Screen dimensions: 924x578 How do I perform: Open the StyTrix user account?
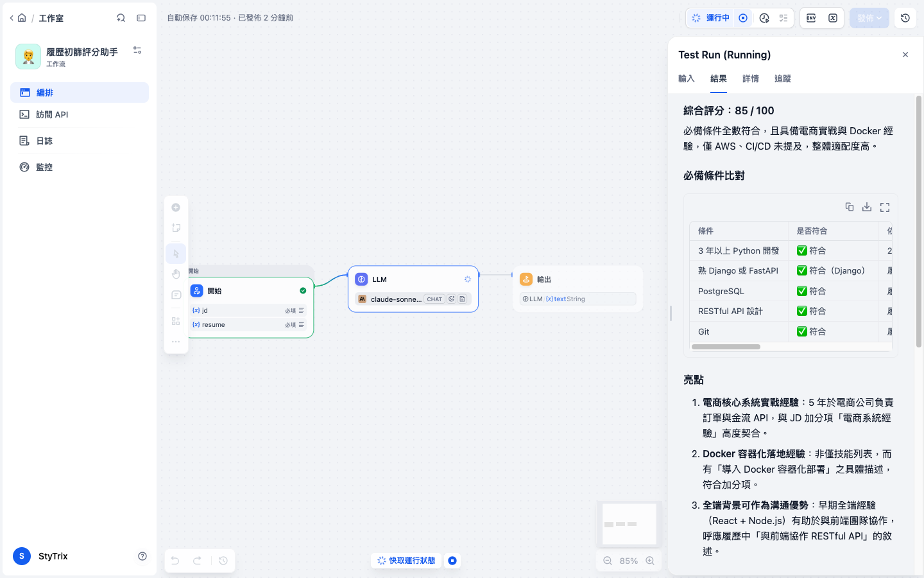click(41, 556)
